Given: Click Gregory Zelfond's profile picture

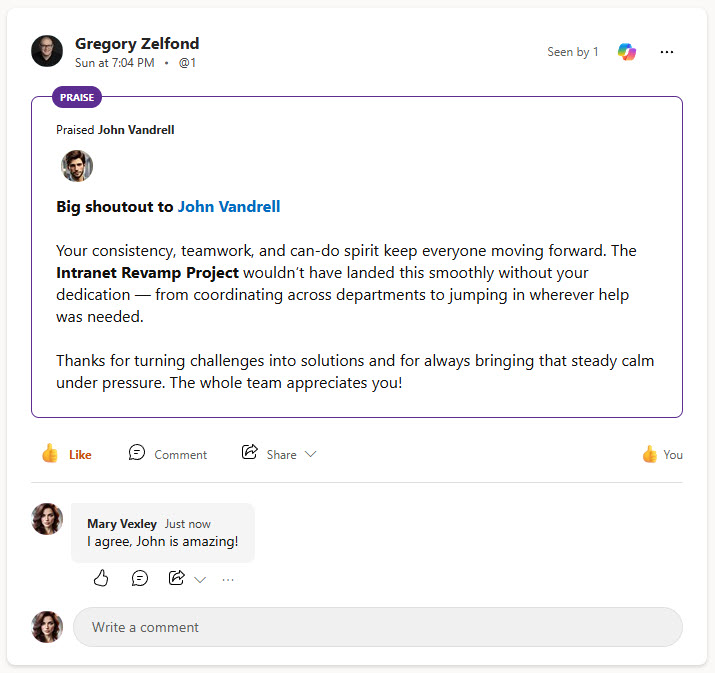Looking at the screenshot, I should 47,51.
